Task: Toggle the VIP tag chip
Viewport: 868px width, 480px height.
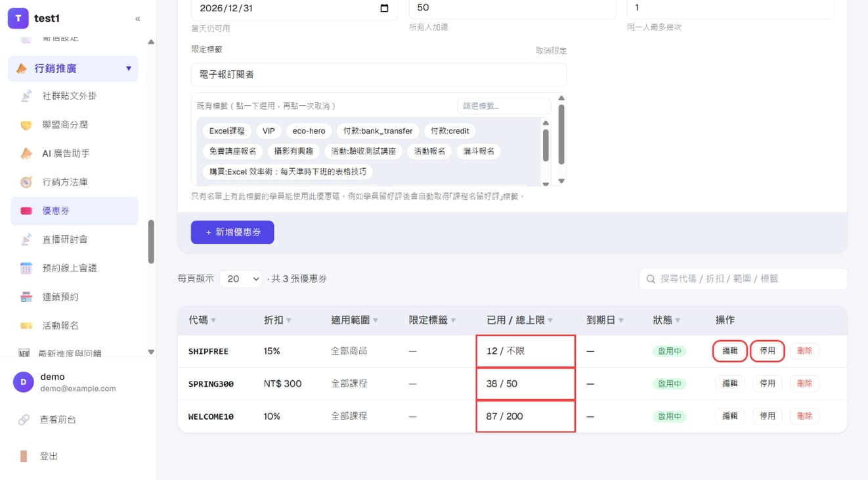Action: coord(269,131)
